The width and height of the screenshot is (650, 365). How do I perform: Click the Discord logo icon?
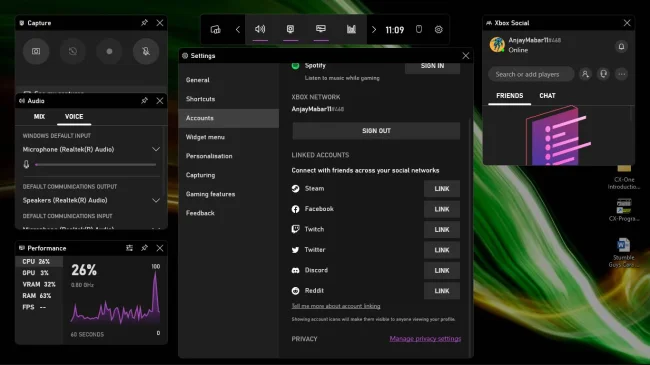[295, 270]
